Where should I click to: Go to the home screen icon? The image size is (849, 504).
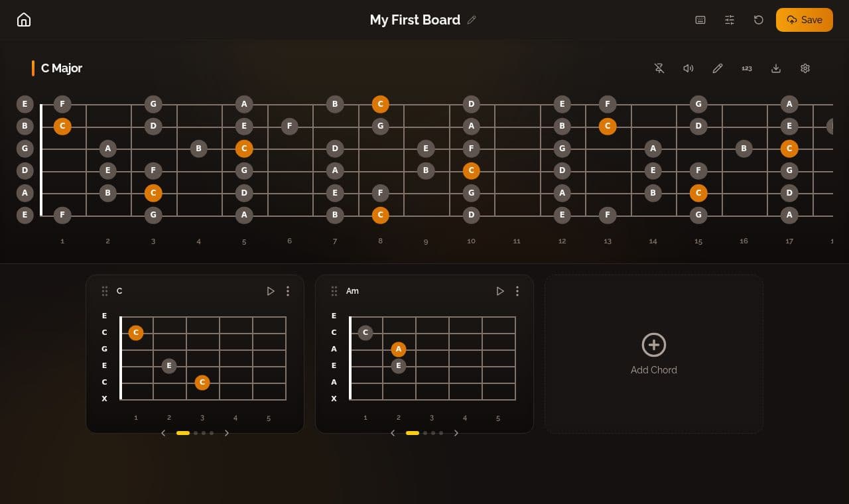24,20
